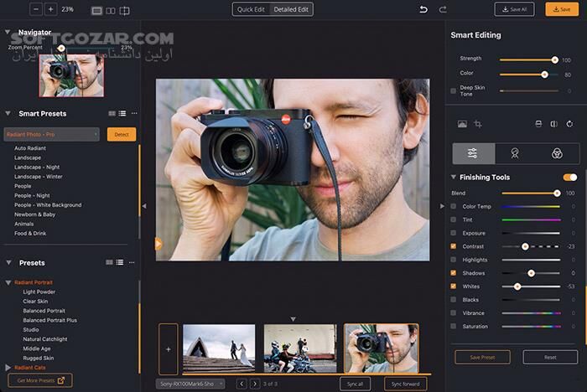Viewport: 587px width, 392px height.
Task: Select the crop tool icon
Action: tap(478, 124)
